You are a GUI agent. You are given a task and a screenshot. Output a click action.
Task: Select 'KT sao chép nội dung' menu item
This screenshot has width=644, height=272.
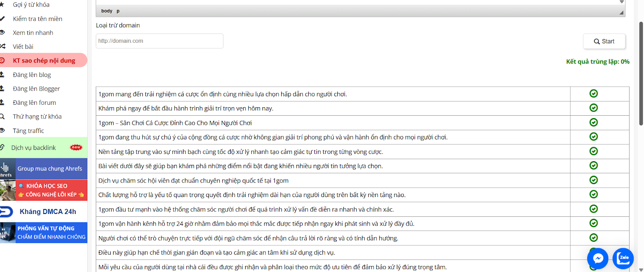(x=44, y=60)
